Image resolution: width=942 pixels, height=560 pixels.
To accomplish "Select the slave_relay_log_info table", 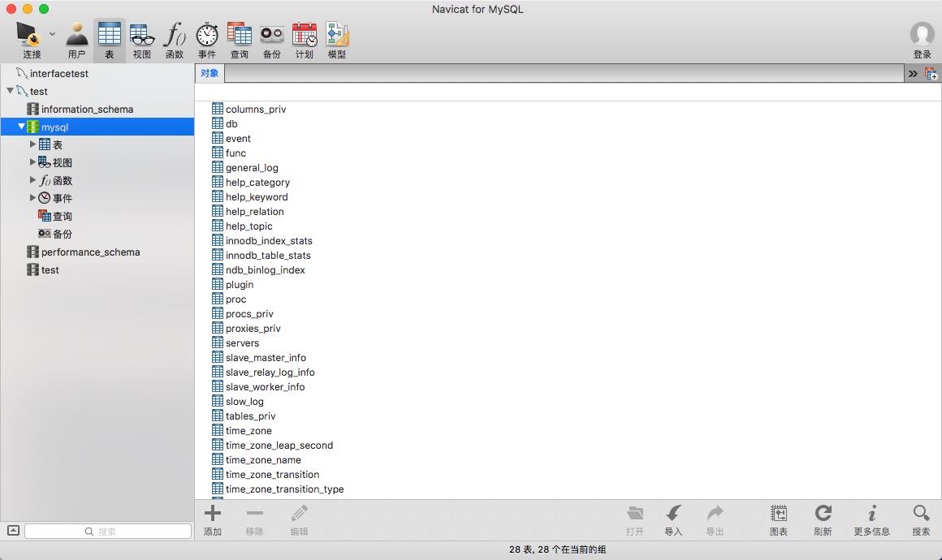I will 270,373.
